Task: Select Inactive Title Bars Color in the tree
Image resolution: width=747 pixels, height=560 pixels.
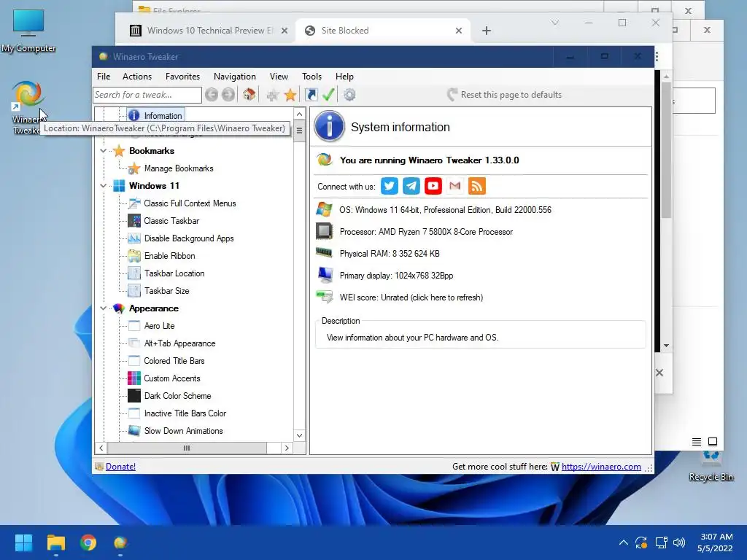Action: 185,413
